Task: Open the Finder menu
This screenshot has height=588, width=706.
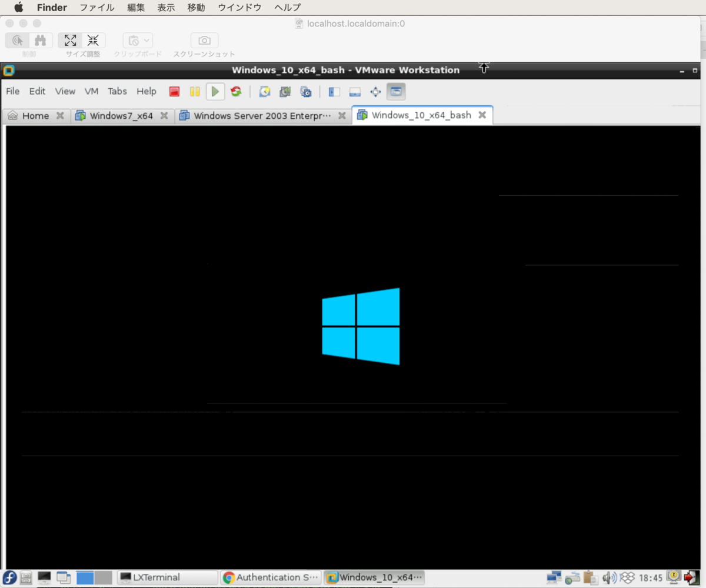Action: [x=52, y=8]
